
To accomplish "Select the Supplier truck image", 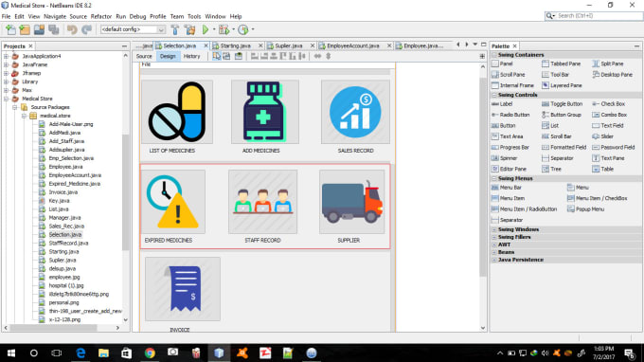I will click(x=352, y=202).
